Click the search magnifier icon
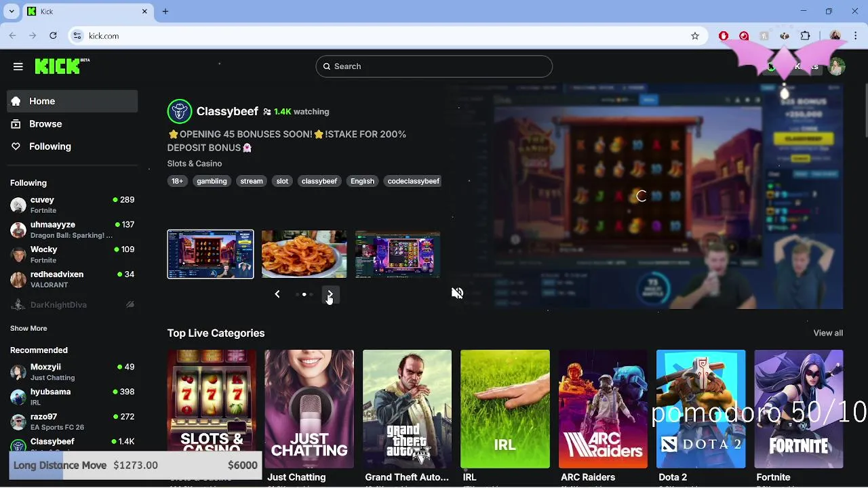Image resolution: width=868 pixels, height=488 pixels. tap(327, 66)
